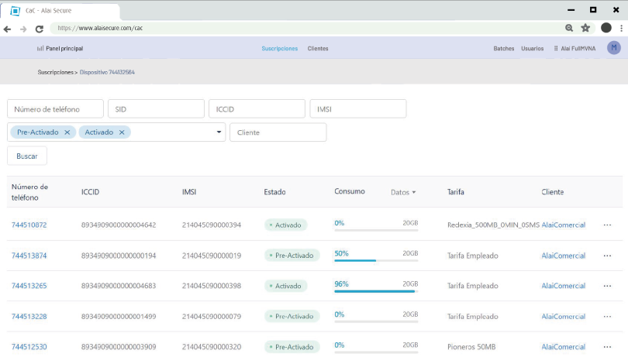Open AlaiComercial client for row 744513265

click(x=563, y=286)
